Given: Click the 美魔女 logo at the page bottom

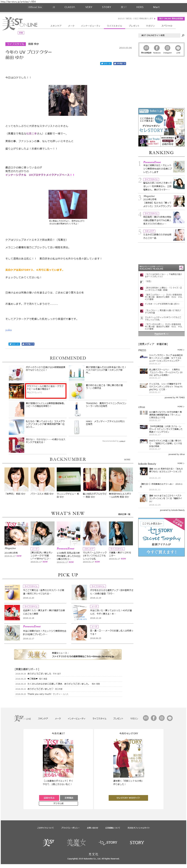Looking at the screenshot, I should pos(76,842).
